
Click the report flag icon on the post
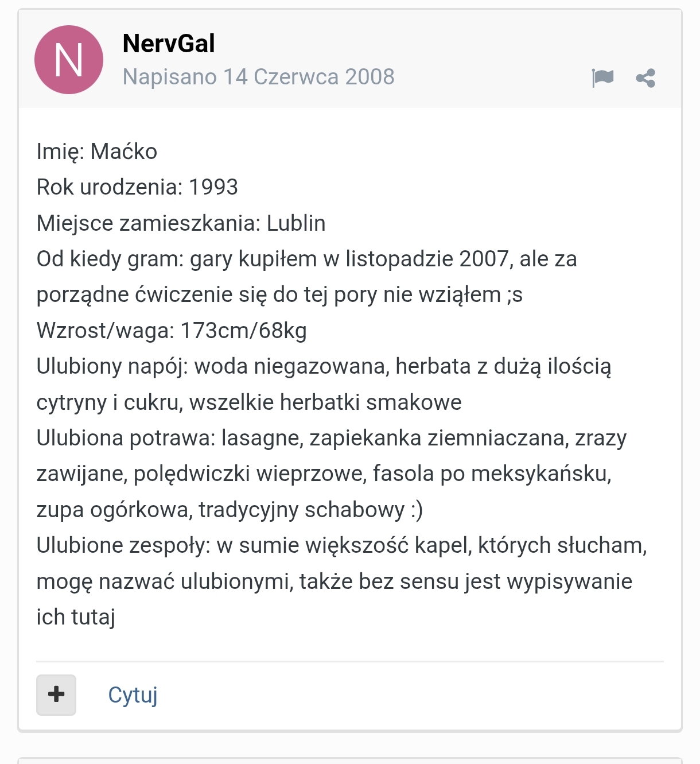tap(602, 77)
